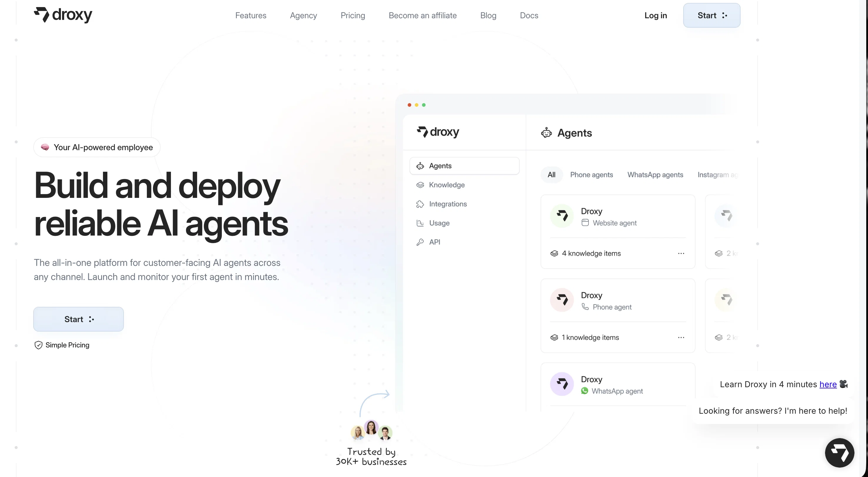Open the Droxy chat widget launcher
The width and height of the screenshot is (868, 477).
coord(839,453)
